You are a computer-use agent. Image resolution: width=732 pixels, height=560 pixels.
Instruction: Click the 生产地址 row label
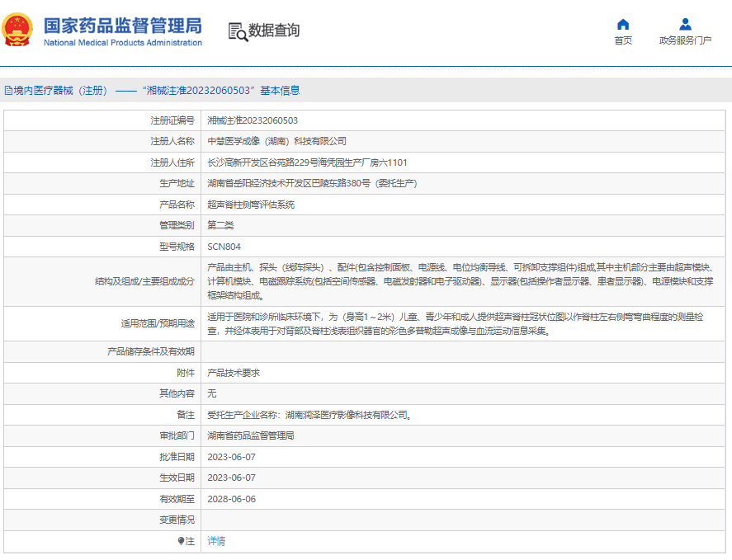(177, 183)
